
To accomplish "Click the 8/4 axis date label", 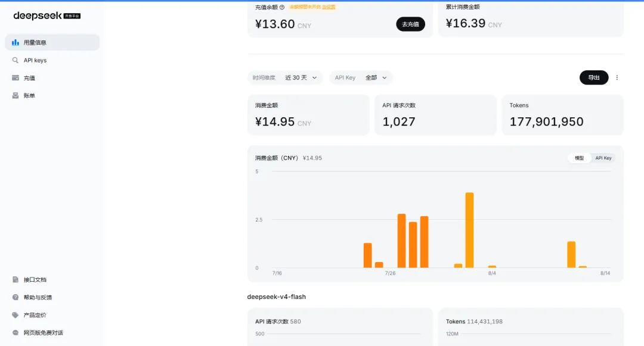I will [492, 273].
